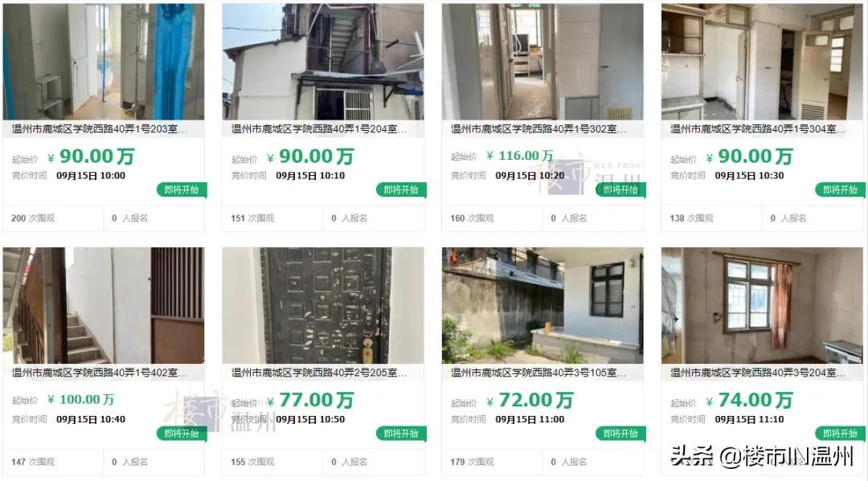View the 3号105室 courtyard photo
868x481 pixels.
(542, 305)
